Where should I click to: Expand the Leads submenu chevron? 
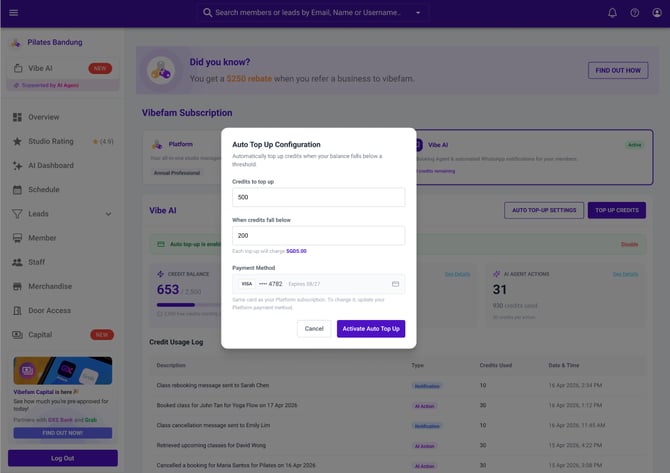[108, 214]
